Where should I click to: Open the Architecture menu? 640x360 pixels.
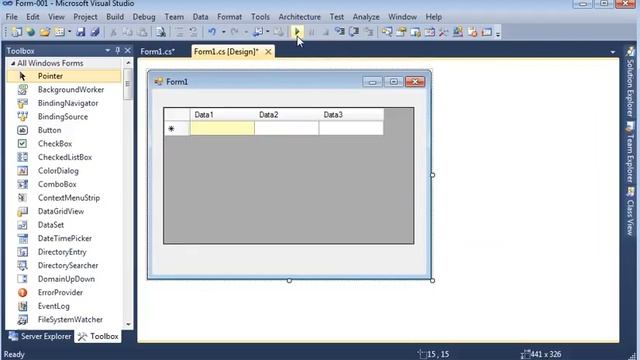(299, 17)
